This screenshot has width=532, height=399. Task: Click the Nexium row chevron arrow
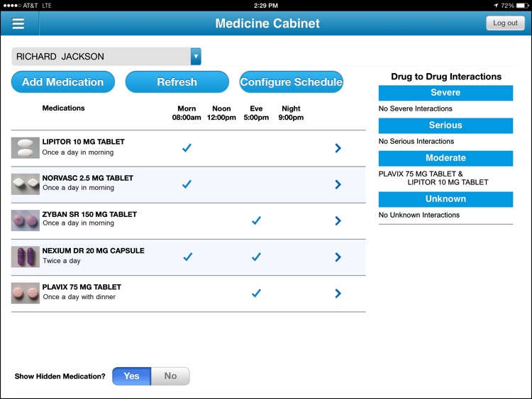pyautogui.click(x=338, y=257)
